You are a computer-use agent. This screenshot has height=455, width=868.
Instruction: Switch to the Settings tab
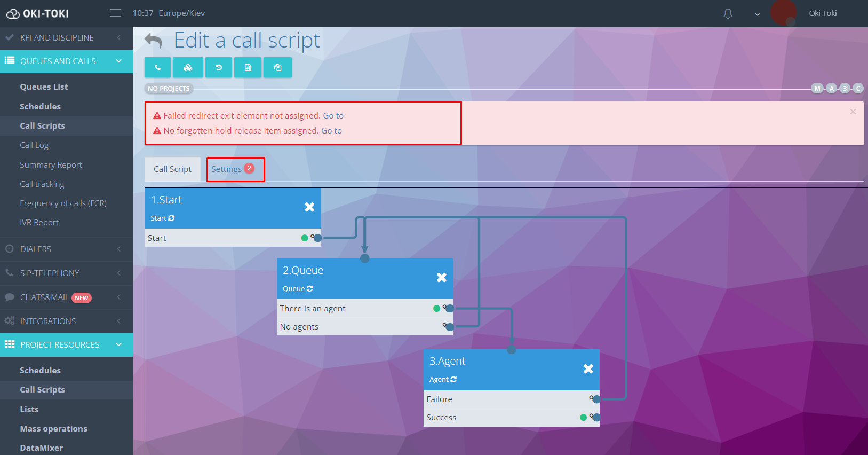pyautogui.click(x=227, y=169)
